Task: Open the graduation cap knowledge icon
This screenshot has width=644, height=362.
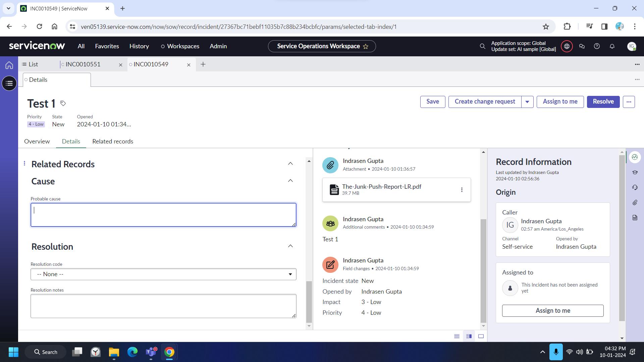Action: pos(635,172)
